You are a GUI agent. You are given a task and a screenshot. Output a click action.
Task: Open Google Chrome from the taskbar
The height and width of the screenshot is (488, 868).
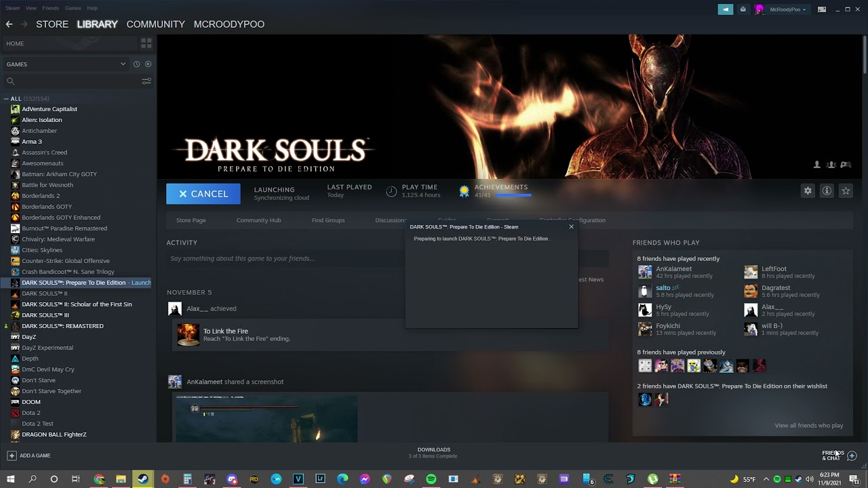pos(100,479)
